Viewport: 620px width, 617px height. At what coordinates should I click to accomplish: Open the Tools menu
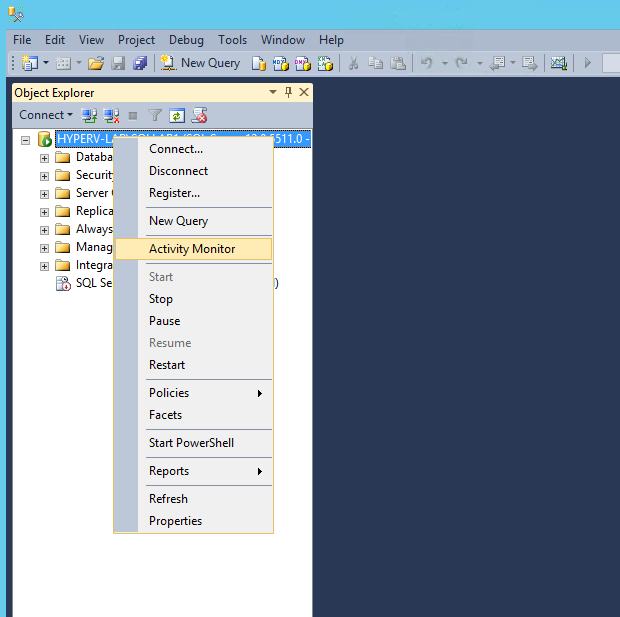click(x=232, y=40)
